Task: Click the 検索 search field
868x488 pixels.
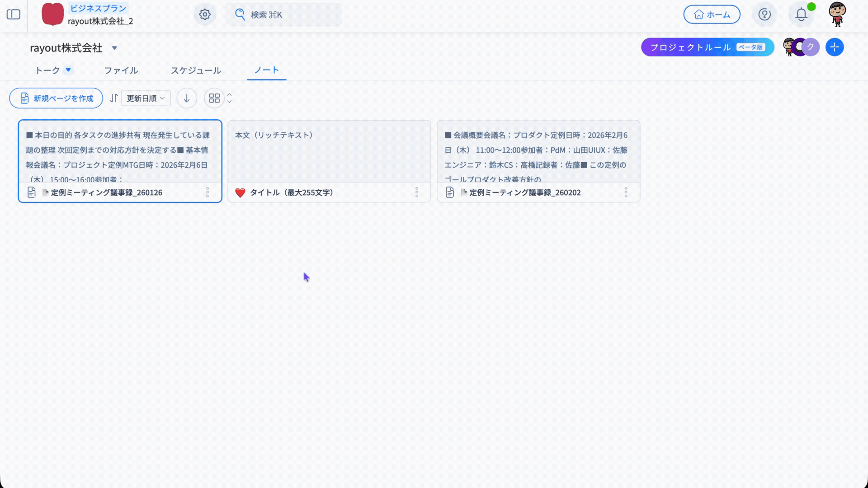Action: click(283, 14)
